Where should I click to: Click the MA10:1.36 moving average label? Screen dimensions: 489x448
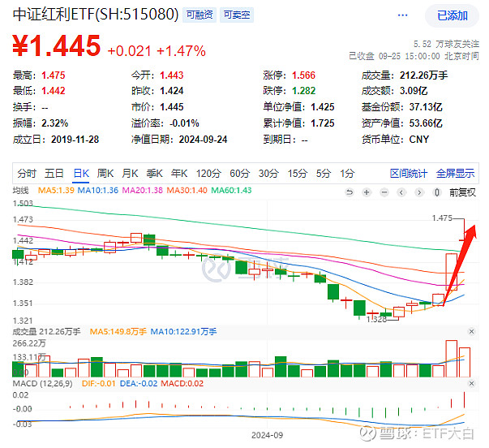(98, 190)
